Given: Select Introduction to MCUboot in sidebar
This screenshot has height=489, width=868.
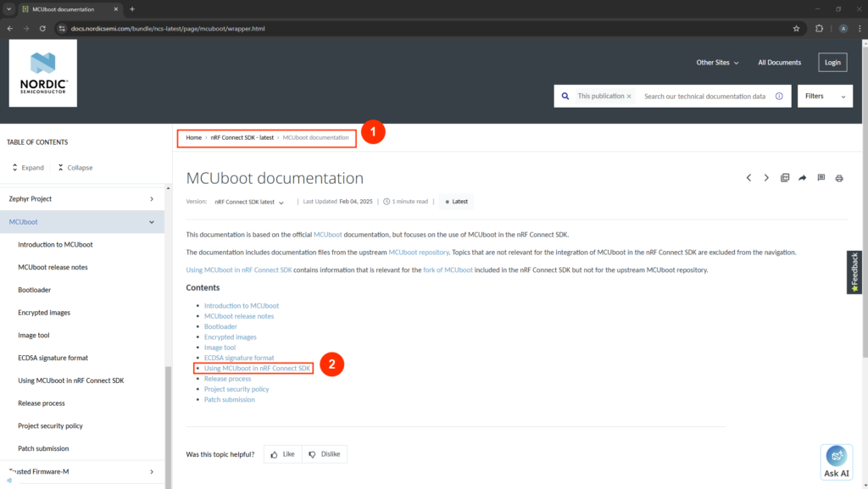Looking at the screenshot, I should click(x=55, y=244).
